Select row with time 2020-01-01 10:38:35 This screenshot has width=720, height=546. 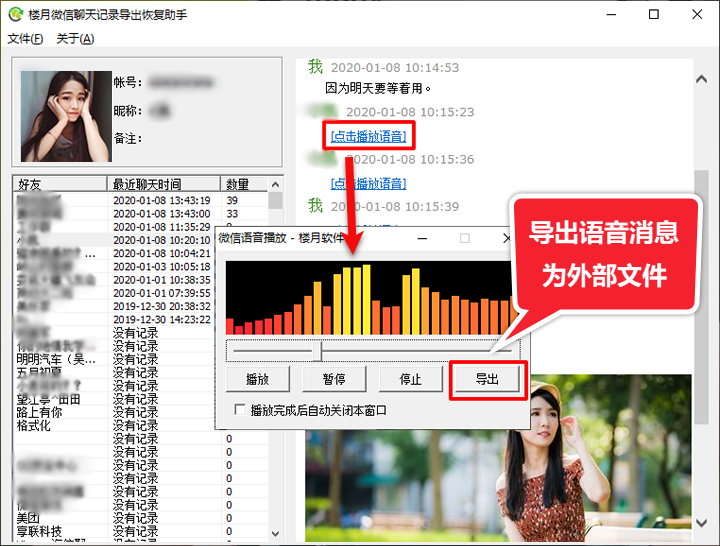click(x=115, y=280)
